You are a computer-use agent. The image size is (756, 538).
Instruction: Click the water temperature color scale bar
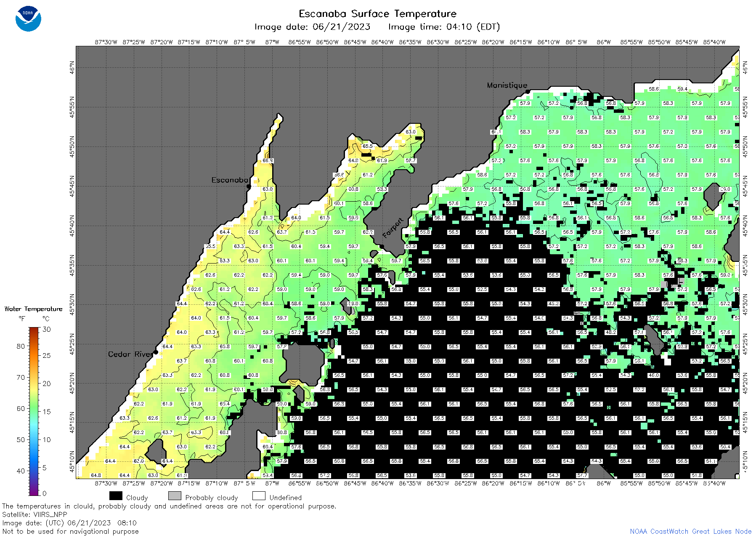tap(34, 411)
